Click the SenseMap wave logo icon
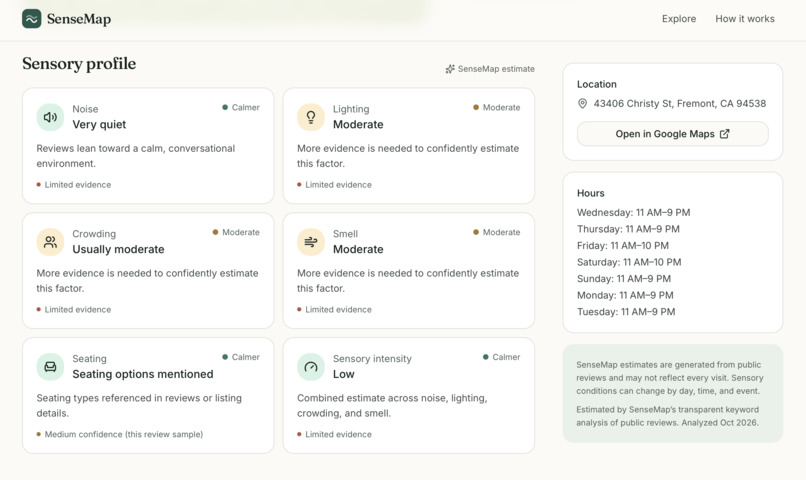This screenshot has width=806, height=480. click(31, 19)
